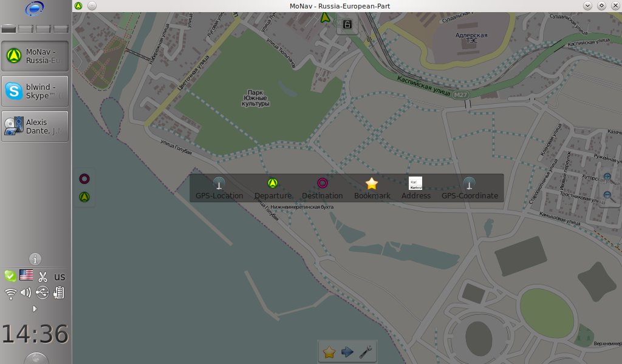
Task: Click the blue arrow goto button
Action: (x=347, y=352)
